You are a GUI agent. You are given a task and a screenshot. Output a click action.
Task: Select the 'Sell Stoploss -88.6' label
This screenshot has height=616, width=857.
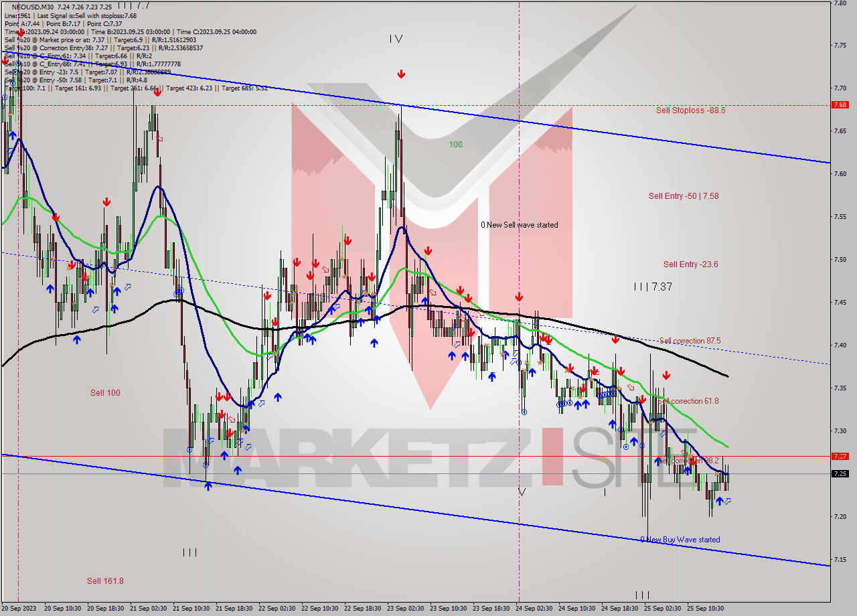coord(690,110)
